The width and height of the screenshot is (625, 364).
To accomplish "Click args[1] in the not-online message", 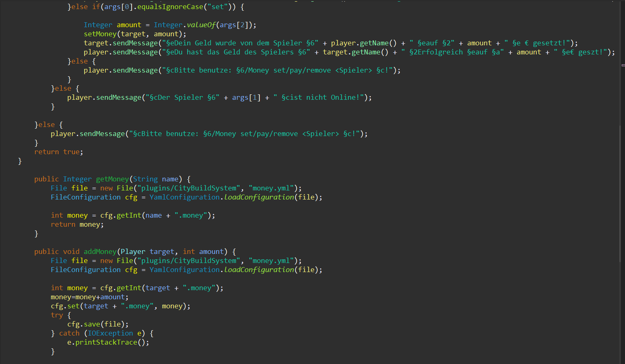I will 246,97.
